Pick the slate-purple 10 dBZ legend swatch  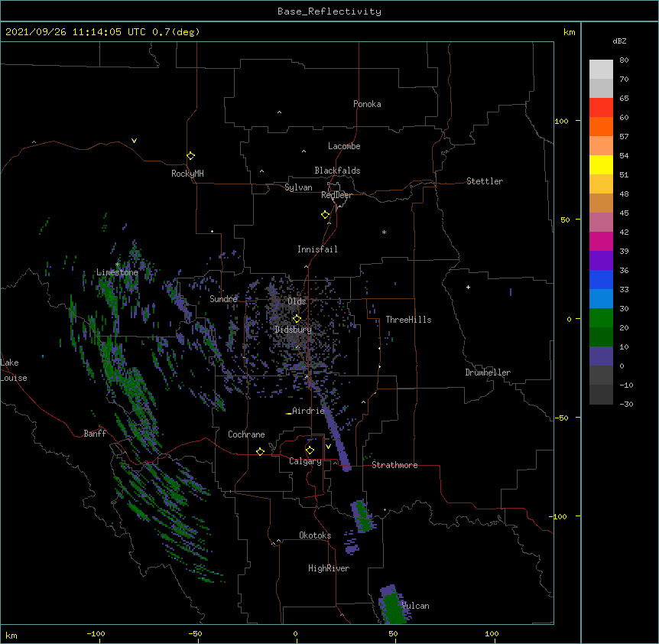coord(601,356)
